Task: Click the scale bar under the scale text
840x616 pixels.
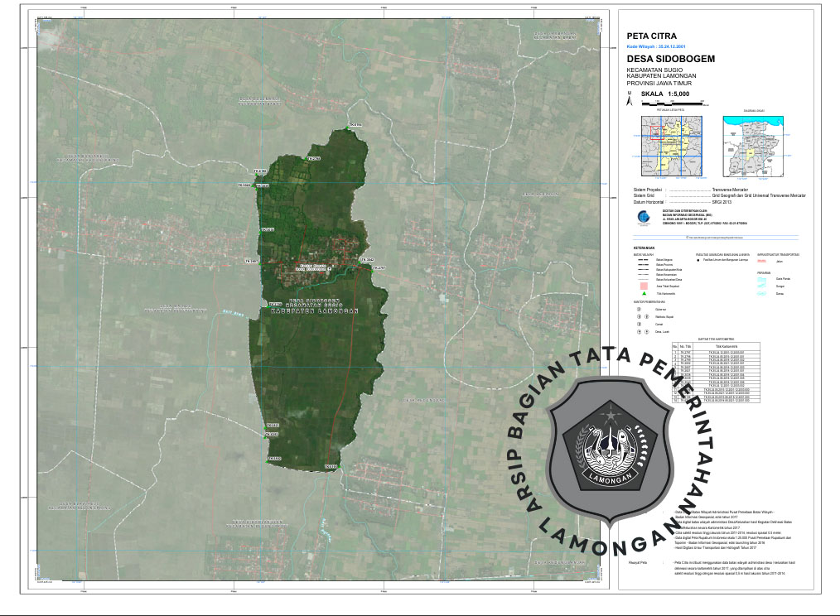Action: [671, 103]
